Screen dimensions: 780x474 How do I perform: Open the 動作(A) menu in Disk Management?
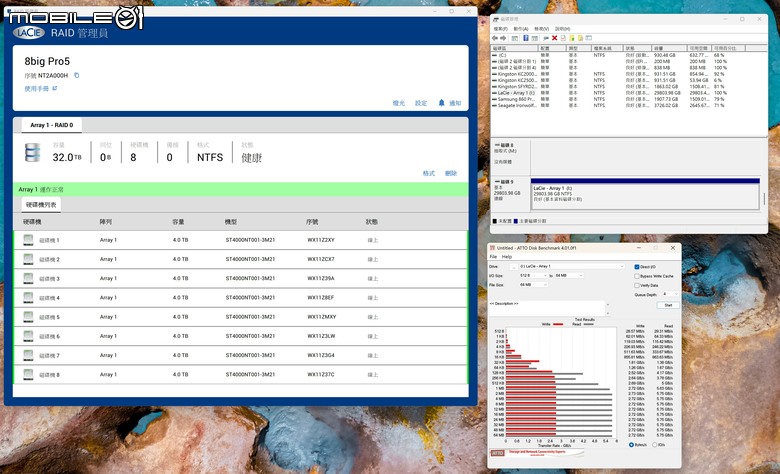(521, 29)
